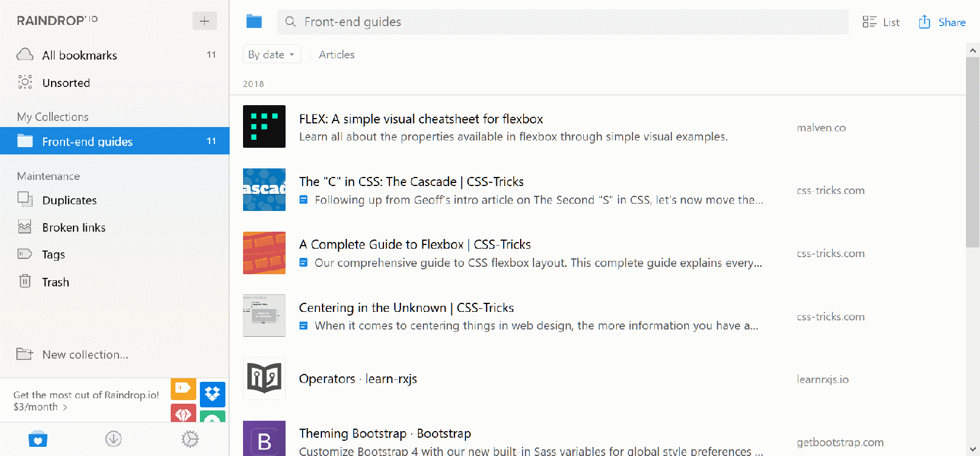
Task: Open Theming Bootstrap bookmark title
Action: click(385, 434)
